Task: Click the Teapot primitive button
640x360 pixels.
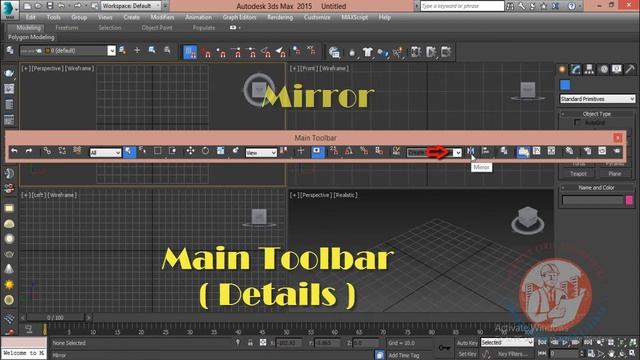Action: click(578, 173)
